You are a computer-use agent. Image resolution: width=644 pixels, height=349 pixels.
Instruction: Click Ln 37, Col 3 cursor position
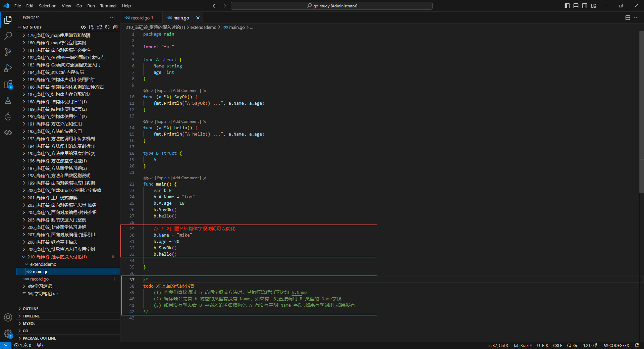pyautogui.click(x=497, y=345)
